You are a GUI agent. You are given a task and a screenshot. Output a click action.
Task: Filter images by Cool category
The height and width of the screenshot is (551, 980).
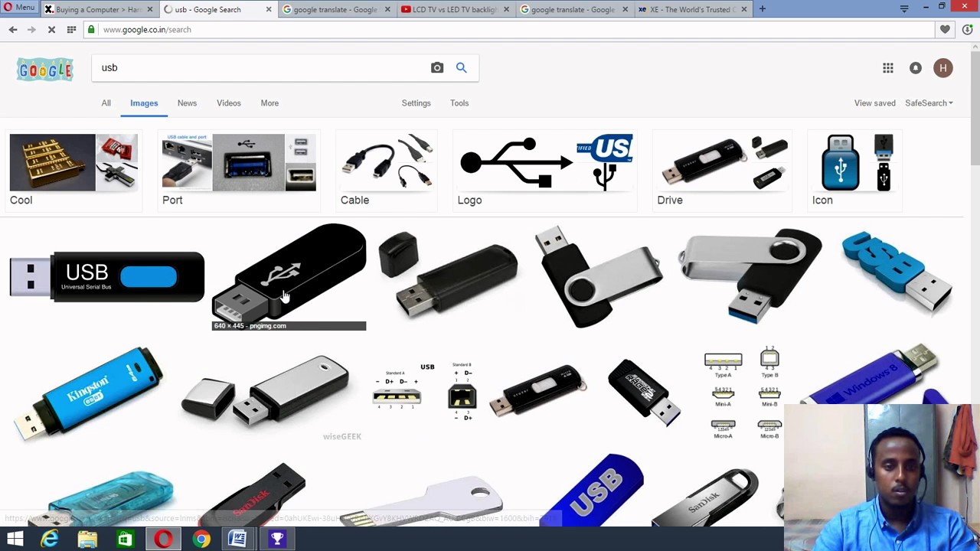tap(73, 171)
